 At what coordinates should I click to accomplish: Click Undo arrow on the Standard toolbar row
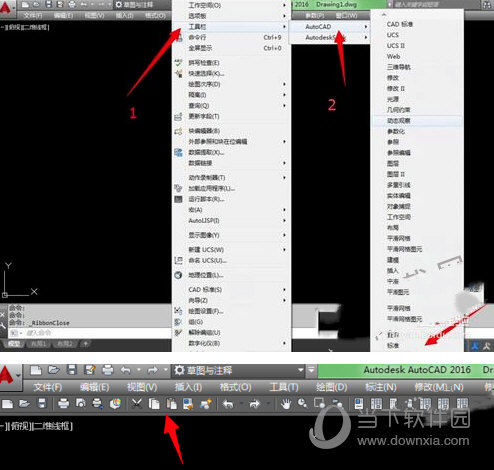[228, 404]
